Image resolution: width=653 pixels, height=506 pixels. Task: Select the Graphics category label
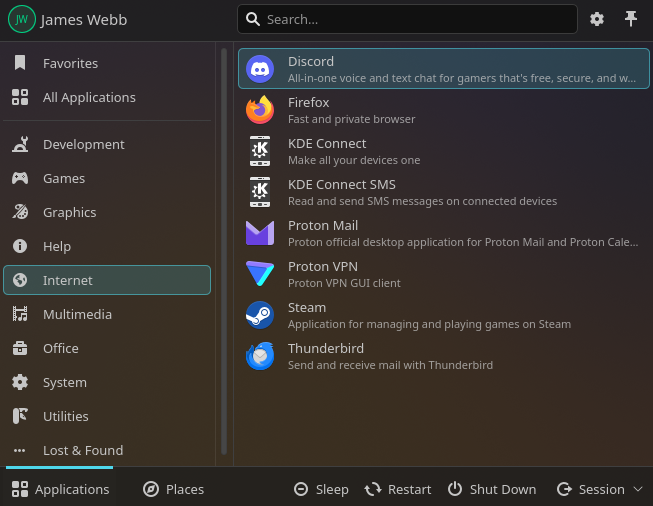[x=70, y=213]
